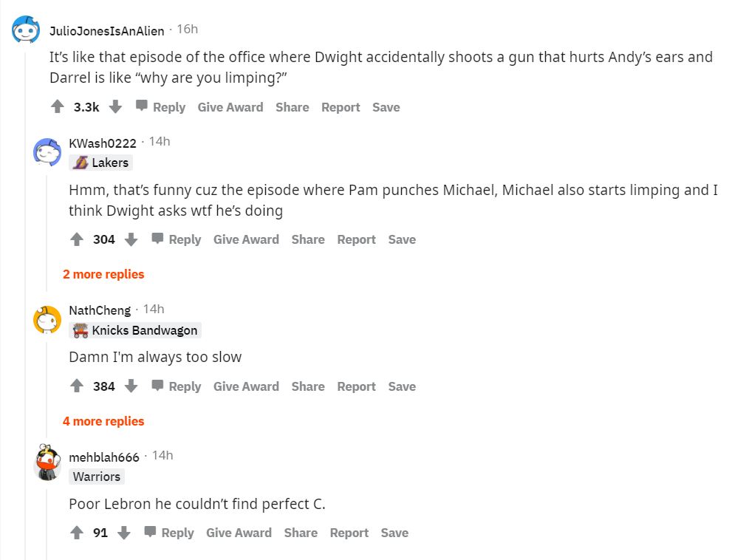Upvote JulioJonesIsAnAlien's comment
Viewport: 749px width, 560px height.
click(58, 107)
